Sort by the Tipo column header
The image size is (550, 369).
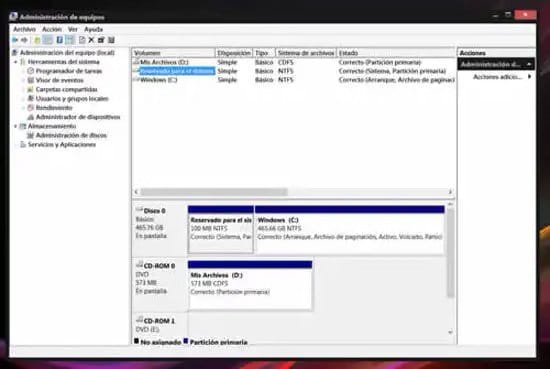pos(264,53)
